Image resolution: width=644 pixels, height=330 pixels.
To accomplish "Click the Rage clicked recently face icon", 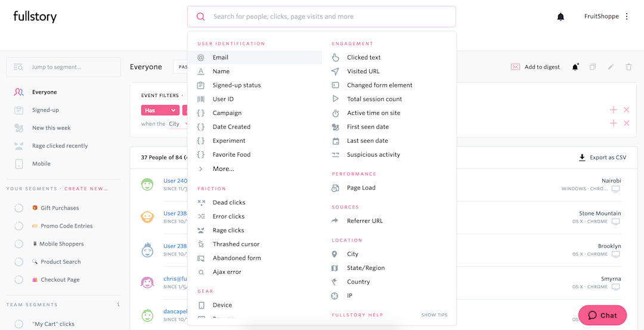I will point(18,146).
